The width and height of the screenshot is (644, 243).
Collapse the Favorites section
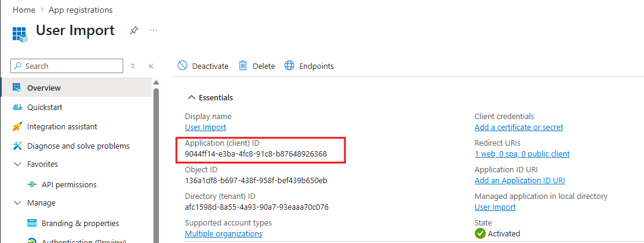point(18,164)
